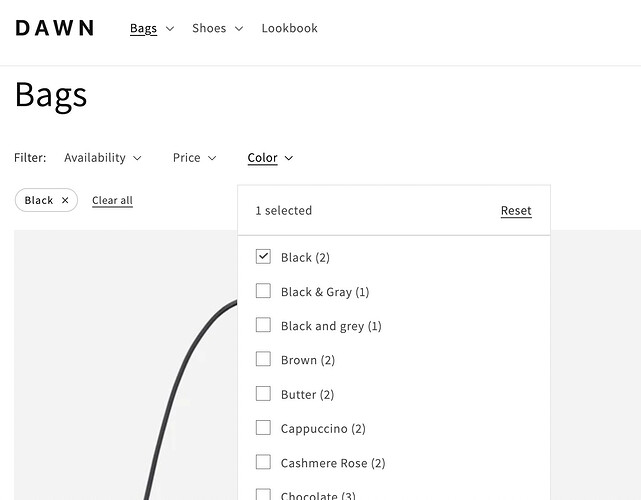Remove the Black filter chip
Image resolution: width=641 pixels, height=500 pixels.
point(65,200)
